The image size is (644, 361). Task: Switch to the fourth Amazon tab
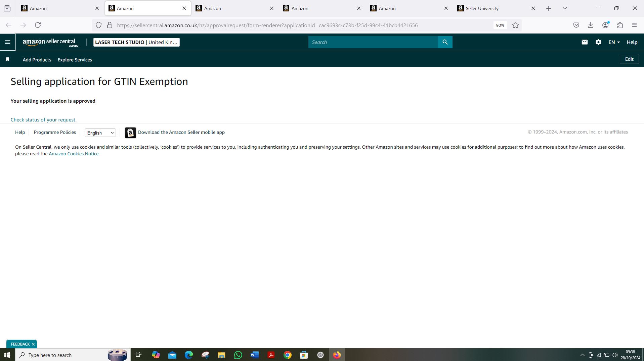click(x=322, y=8)
